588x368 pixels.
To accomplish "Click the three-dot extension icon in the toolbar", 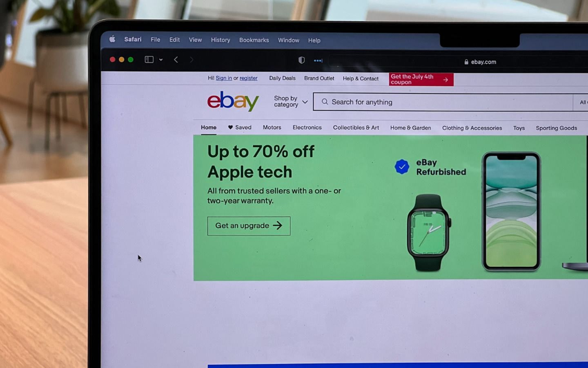I will (x=318, y=61).
